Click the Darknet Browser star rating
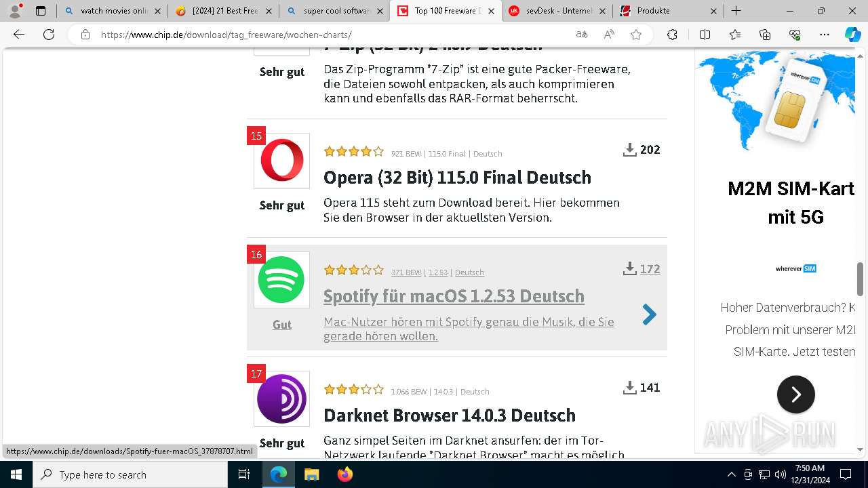 click(354, 390)
